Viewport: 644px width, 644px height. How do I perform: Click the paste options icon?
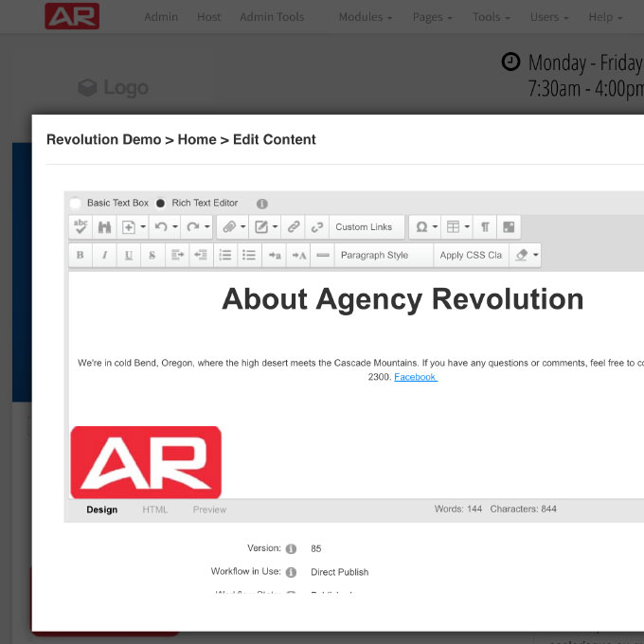(x=129, y=226)
